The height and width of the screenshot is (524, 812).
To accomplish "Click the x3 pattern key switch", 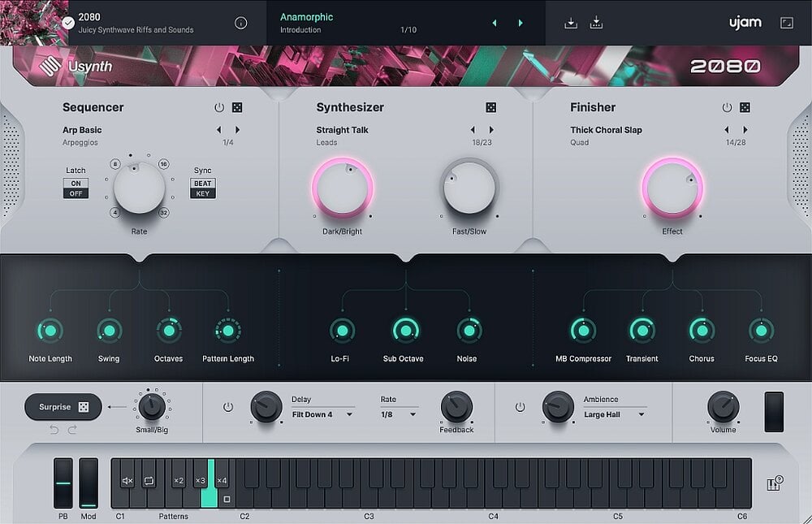I will tap(200, 481).
